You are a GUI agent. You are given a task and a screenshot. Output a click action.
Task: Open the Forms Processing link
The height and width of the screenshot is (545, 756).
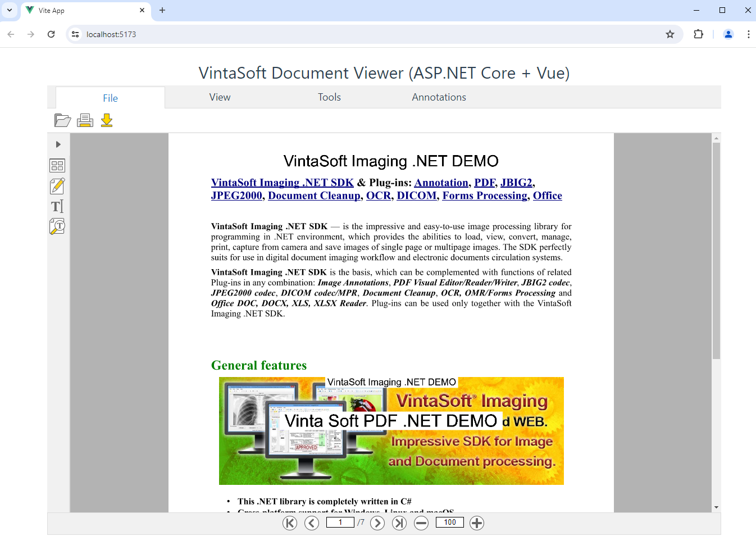pos(485,196)
